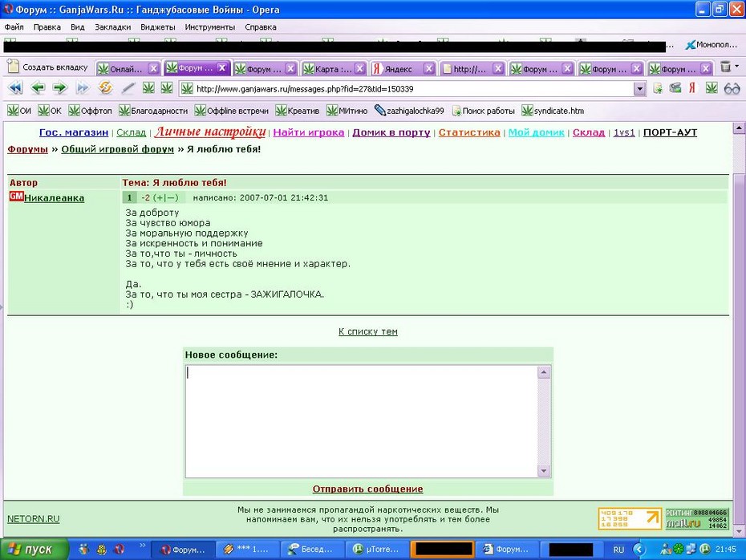The height and width of the screenshot is (560, 746).
Task: Click into the Новое сообщение text area
Action: (361, 421)
